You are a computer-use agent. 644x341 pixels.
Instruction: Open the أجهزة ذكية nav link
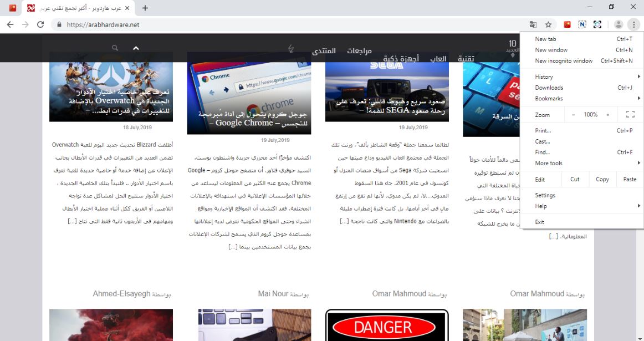(401, 59)
